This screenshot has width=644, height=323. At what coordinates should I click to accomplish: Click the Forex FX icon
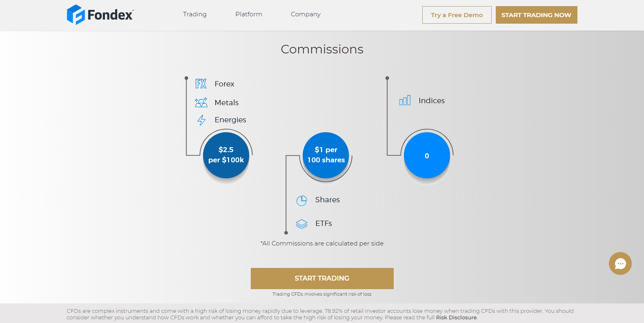201,84
